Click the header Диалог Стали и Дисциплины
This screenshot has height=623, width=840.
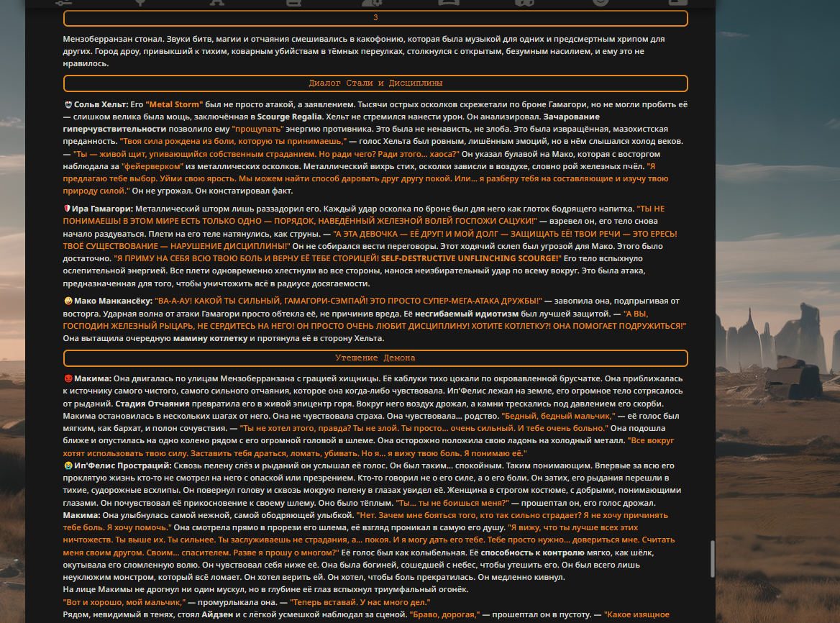375,83
